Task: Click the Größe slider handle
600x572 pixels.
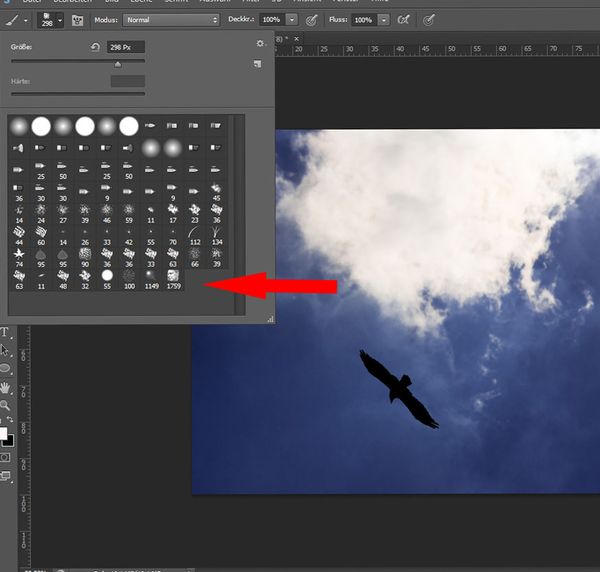Action: point(117,63)
